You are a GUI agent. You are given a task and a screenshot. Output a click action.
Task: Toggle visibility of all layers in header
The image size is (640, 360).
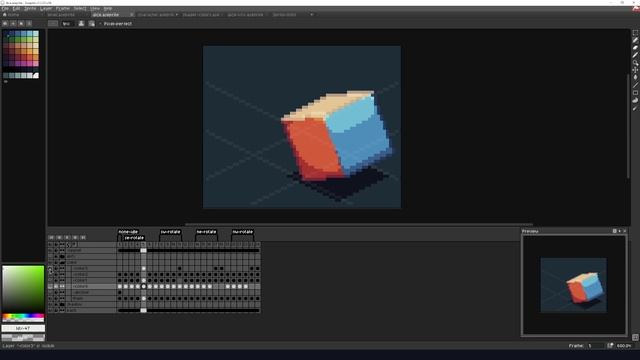point(50,244)
